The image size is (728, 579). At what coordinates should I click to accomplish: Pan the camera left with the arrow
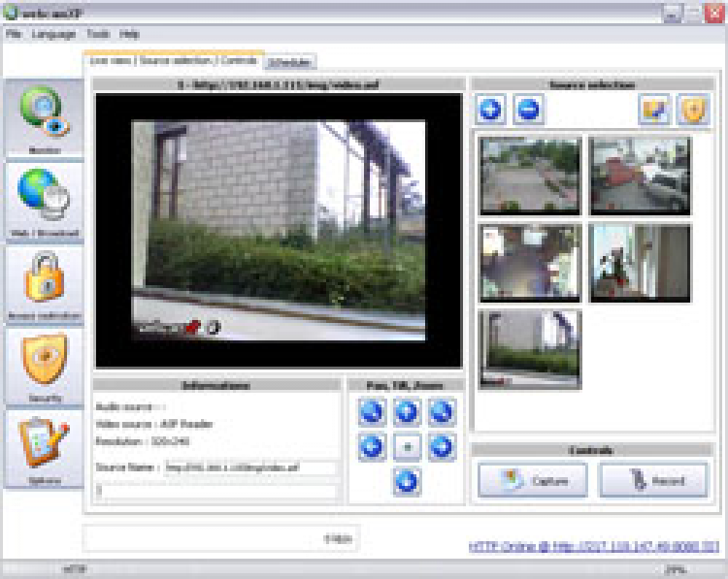click(372, 447)
